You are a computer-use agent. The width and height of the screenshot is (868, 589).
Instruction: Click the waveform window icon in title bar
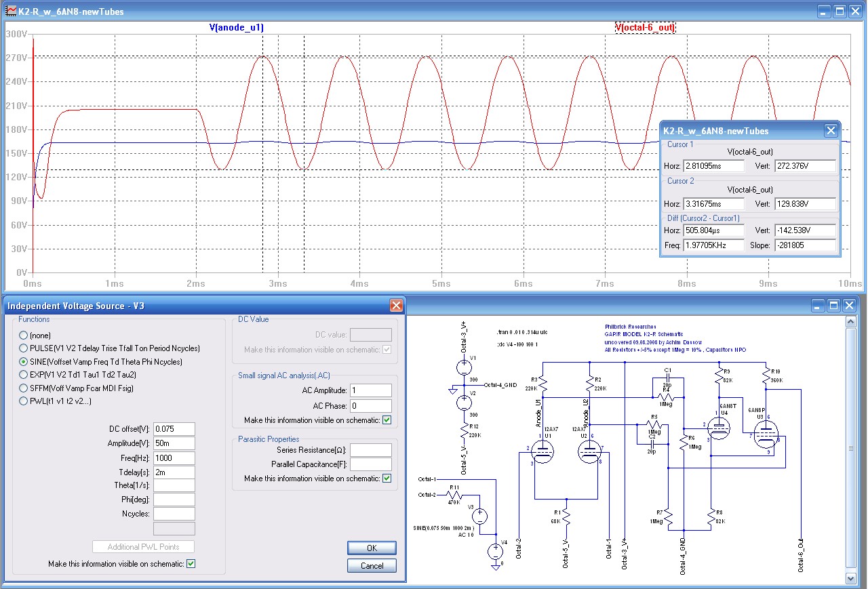pyautogui.click(x=12, y=12)
